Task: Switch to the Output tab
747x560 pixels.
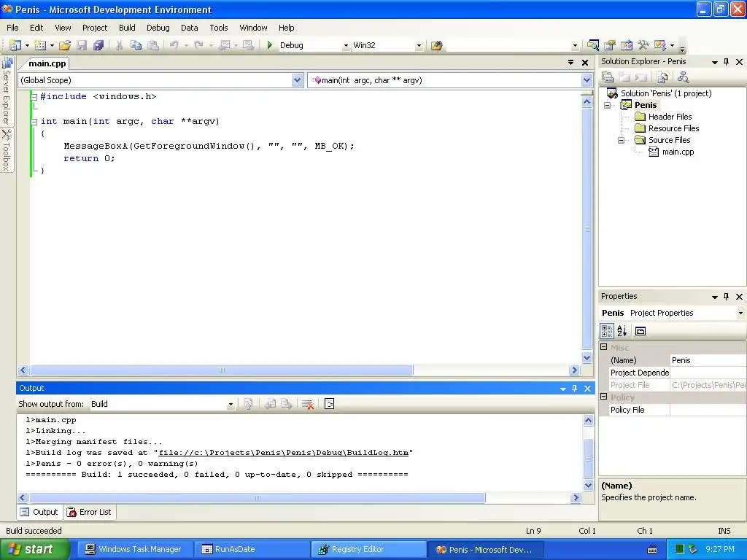Action: click(x=39, y=512)
